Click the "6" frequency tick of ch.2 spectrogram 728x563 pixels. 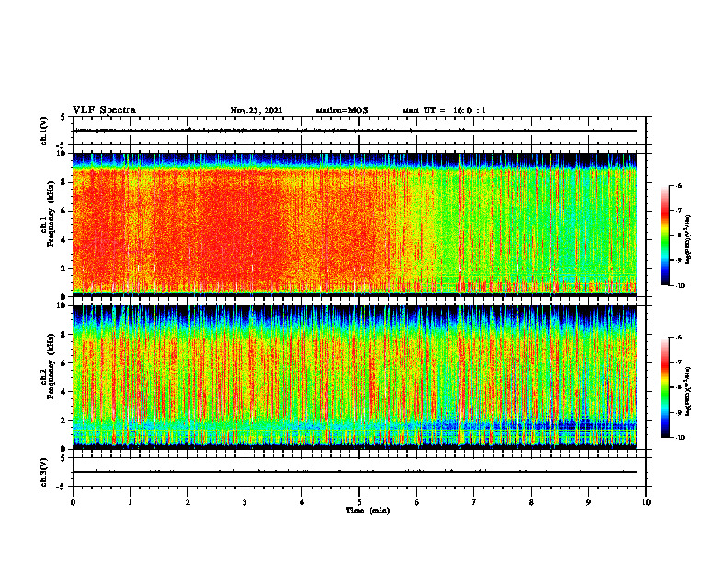click(x=64, y=363)
